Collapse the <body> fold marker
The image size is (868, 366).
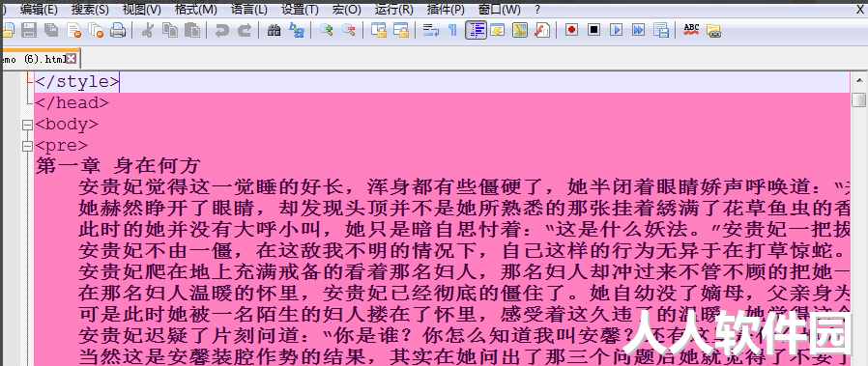26,126
